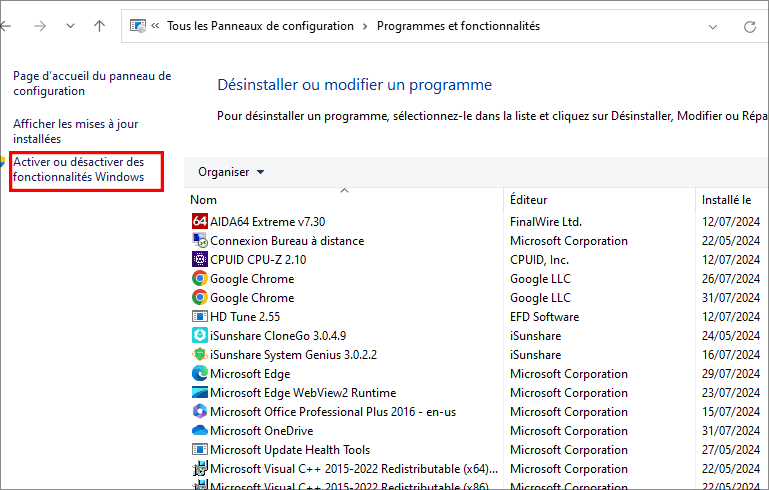Viewport: 769px width, 490px height.
Task: Click the Visual C++ Redistributable (x64) icon
Action: point(200,469)
